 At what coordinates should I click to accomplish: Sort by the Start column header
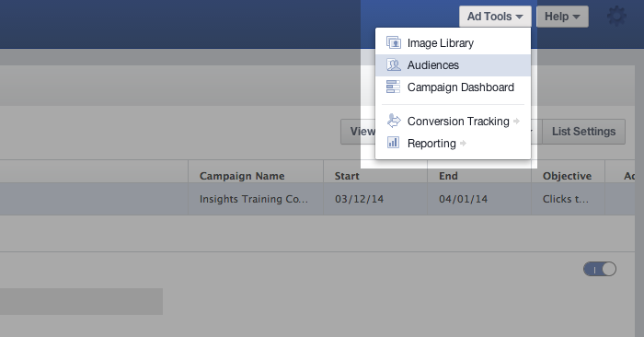(x=375, y=171)
